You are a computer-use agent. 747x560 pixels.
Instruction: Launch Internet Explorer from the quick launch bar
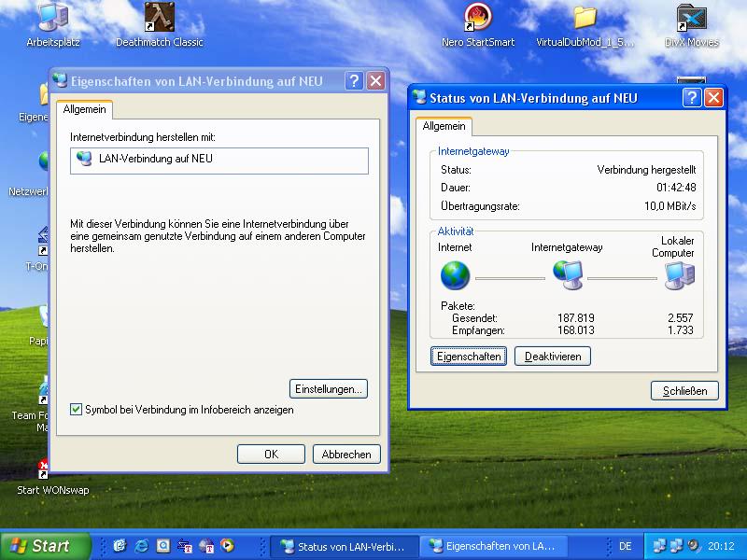pyautogui.click(x=142, y=546)
